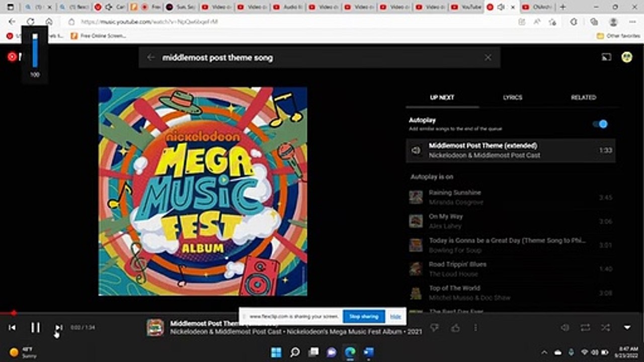Play Today is Gonna be a Great Day
Viewport: 644px width, 362px height.
tap(511, 245)
